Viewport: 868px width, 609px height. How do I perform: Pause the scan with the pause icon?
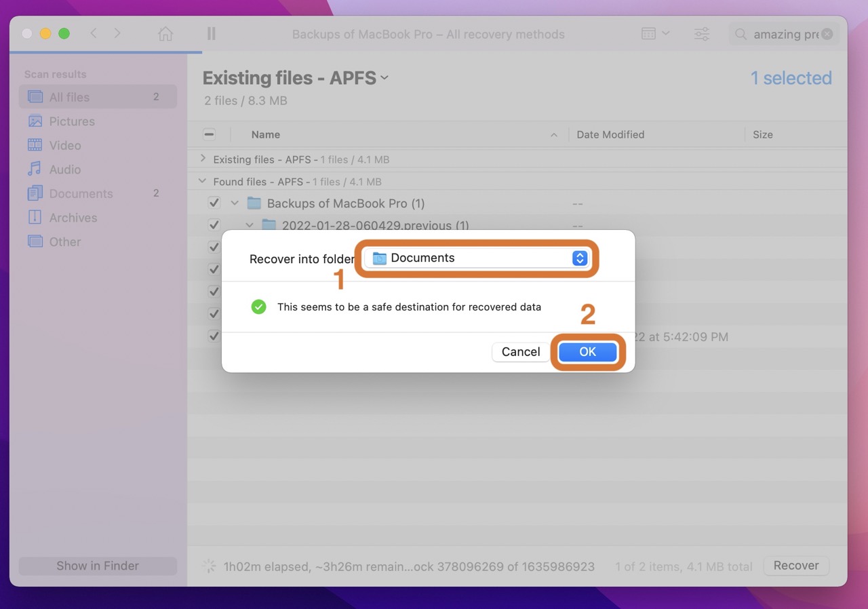(212, 34)
